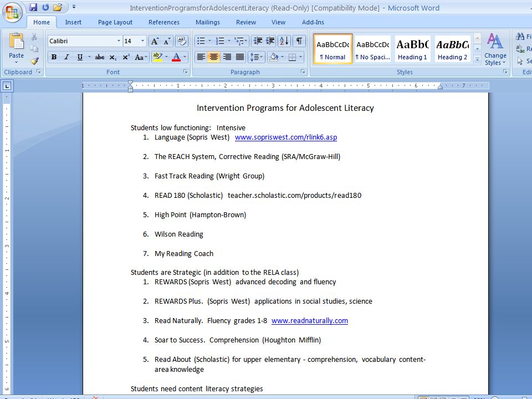Cut selection with scissors icon
The height and width of the screenshot is (399, 532).
tap(34, 37)
